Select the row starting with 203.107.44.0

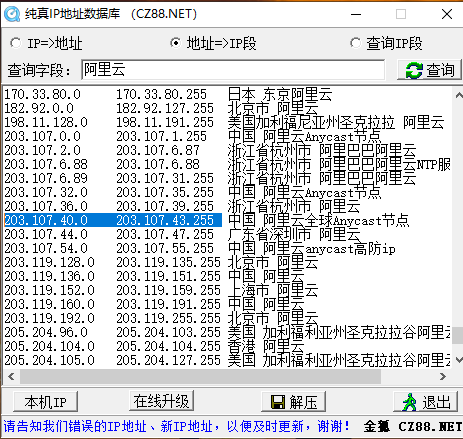coord(227,234)
